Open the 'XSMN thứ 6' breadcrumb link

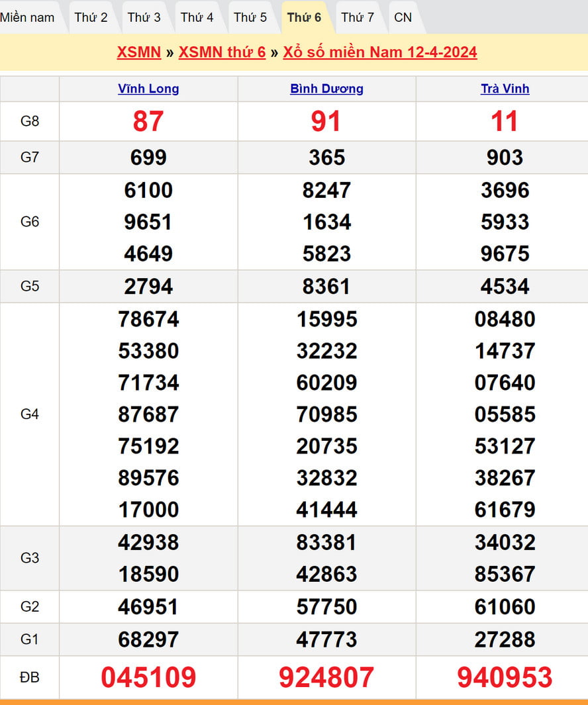[x=222, y=52]
